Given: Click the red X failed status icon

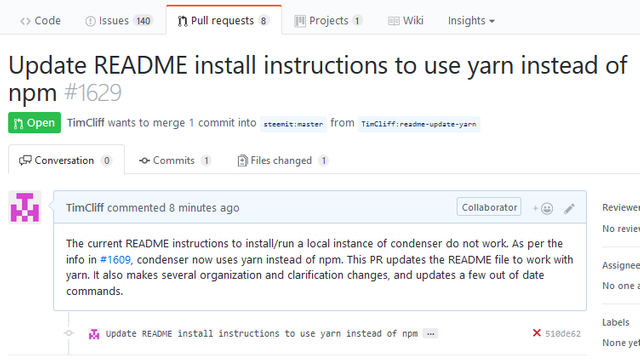Looking at the screenshot, I should [x=537, y=333].
